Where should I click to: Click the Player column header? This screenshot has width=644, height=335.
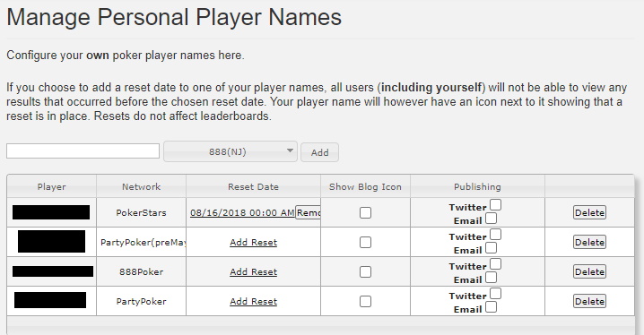(52, 186)
